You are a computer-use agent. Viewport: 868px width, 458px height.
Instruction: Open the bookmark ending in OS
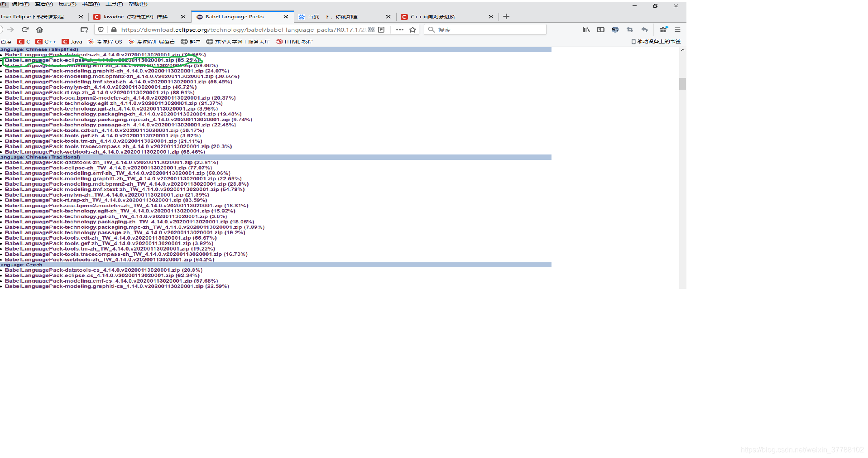(x=105, y=42)
